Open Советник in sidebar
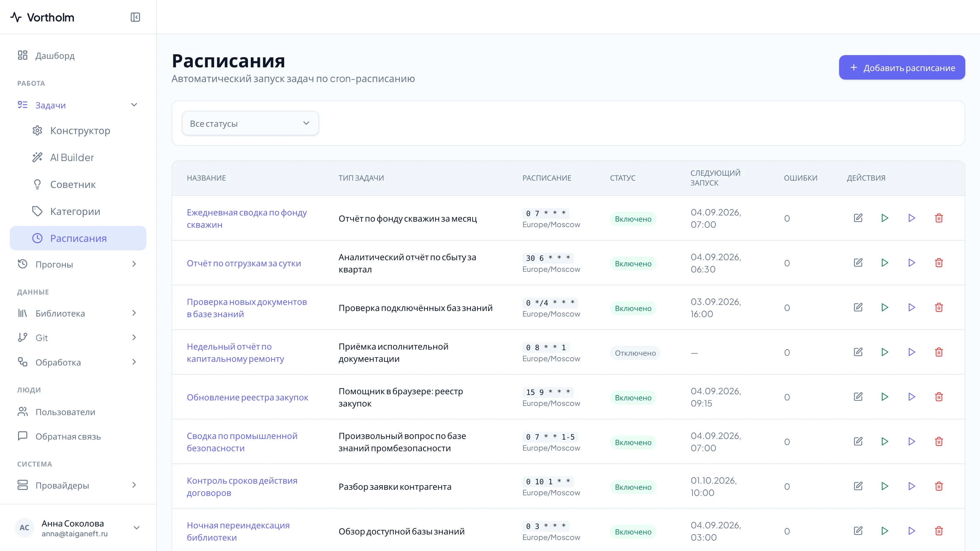The height and width of the screenshot is (551, 980). (x=78, y=184)
